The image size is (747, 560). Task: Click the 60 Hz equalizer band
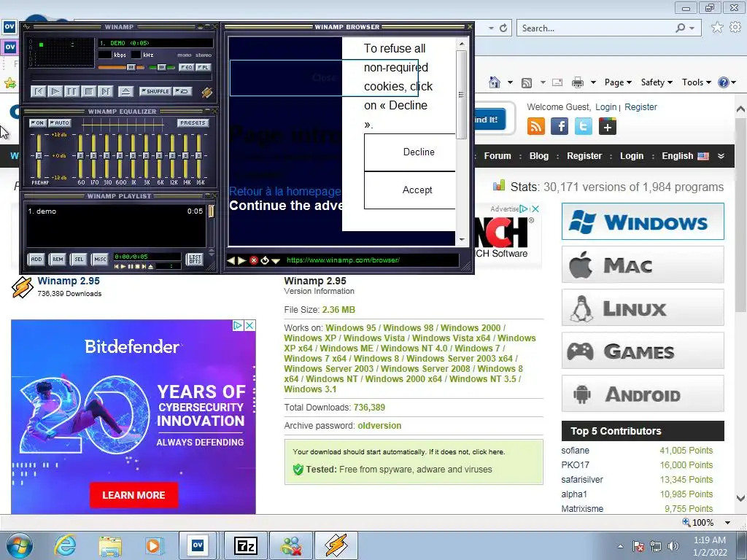click(x=80, y=156)
